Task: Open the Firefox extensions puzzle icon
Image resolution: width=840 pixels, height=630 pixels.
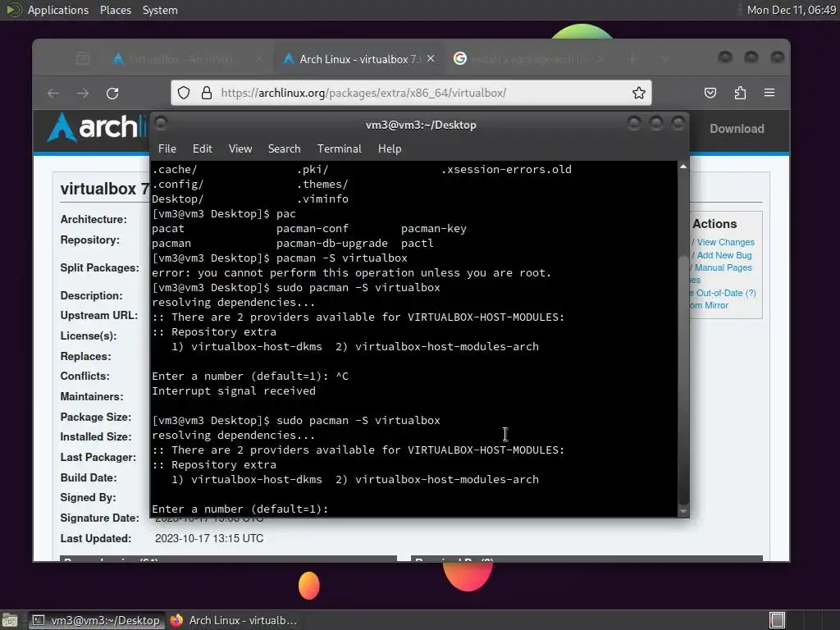Action: [740, 93]
